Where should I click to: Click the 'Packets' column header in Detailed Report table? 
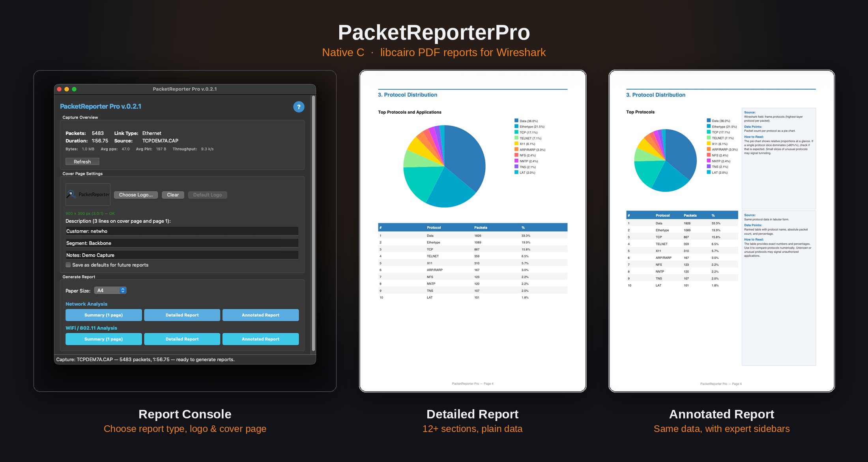pyautogui.click(x=481, y=227)
